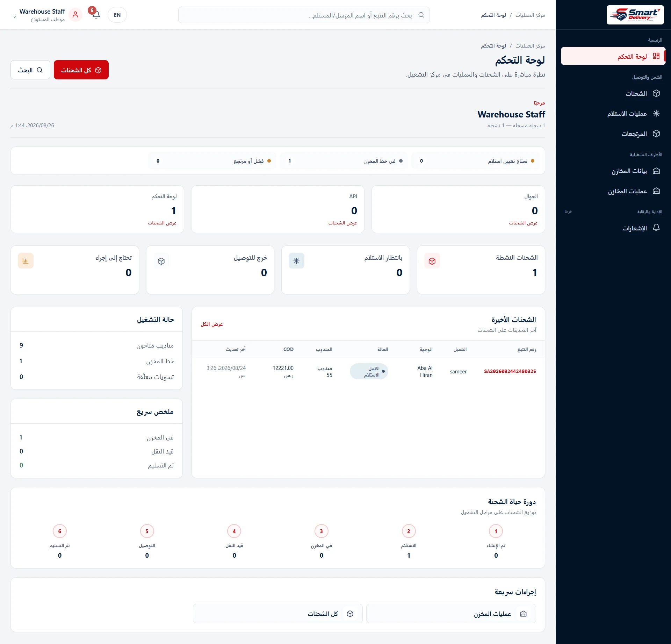Screen dimensions: 671x644
Task: Focus the tracking number search field
Action: pyautogui.click(x=304, y=15)
